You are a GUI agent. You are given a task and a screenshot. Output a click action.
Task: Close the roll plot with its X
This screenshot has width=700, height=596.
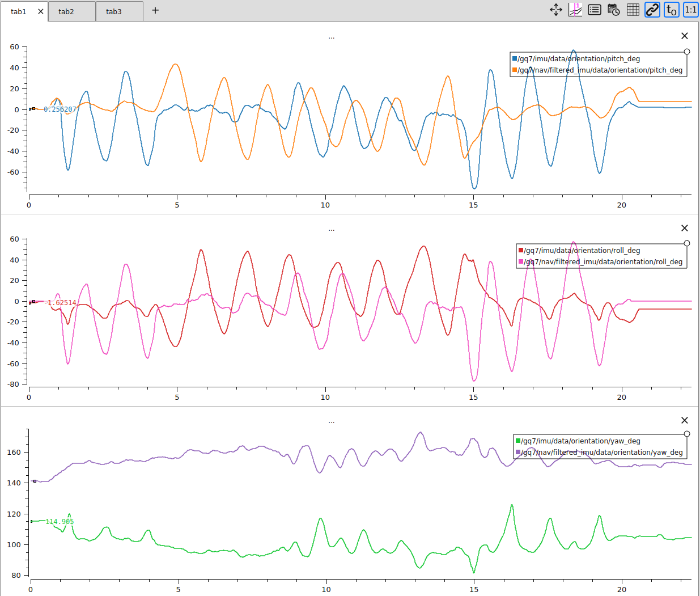click(684, 228)
